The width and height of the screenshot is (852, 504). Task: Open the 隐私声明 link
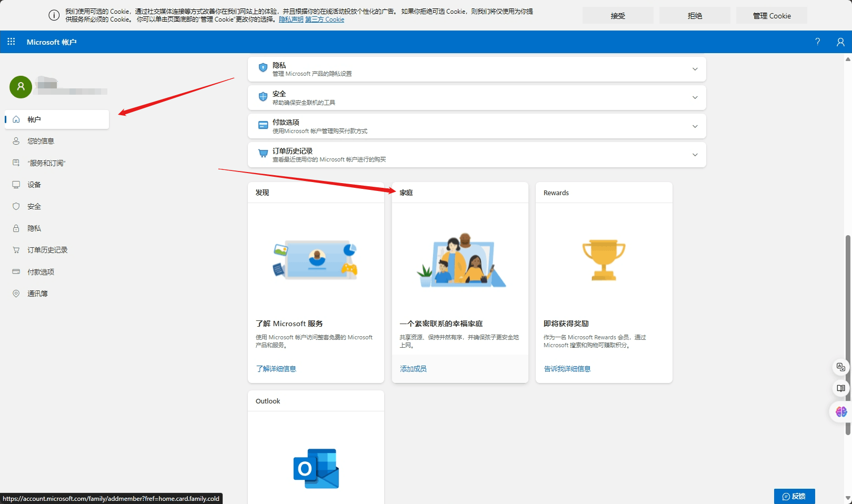(x=291, y=19)
